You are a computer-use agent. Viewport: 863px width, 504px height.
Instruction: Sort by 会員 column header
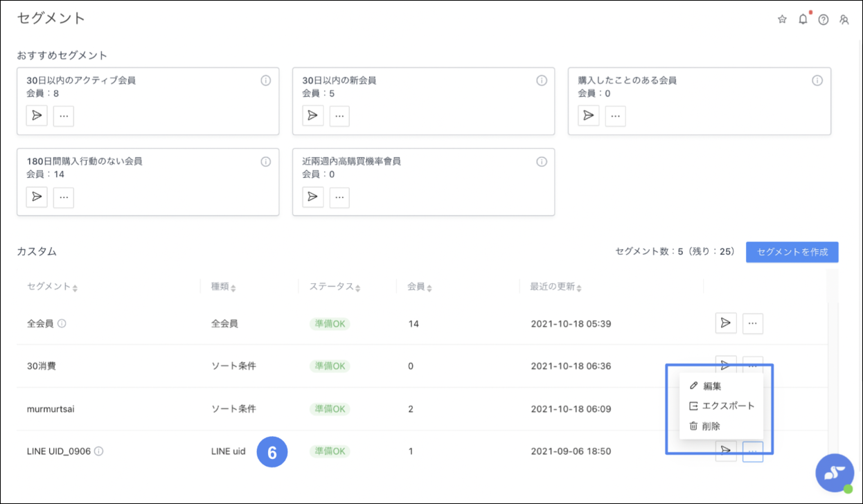420,287
